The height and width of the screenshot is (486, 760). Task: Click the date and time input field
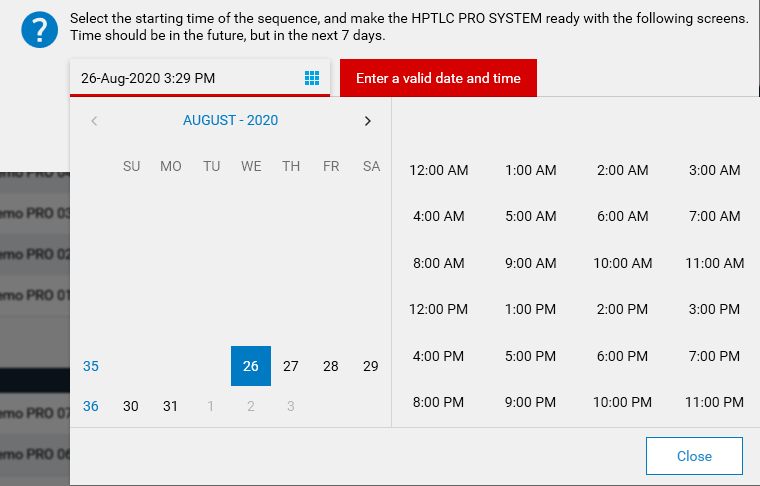pos(185,78)
